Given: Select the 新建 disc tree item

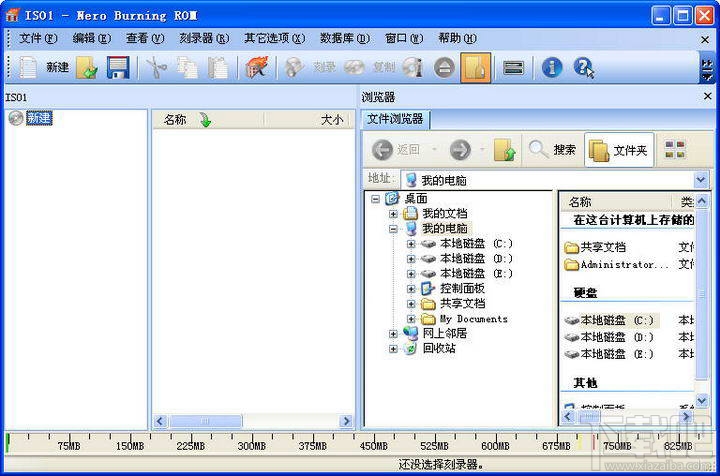Looking at the screenshot, I should (x=39, y=118).
